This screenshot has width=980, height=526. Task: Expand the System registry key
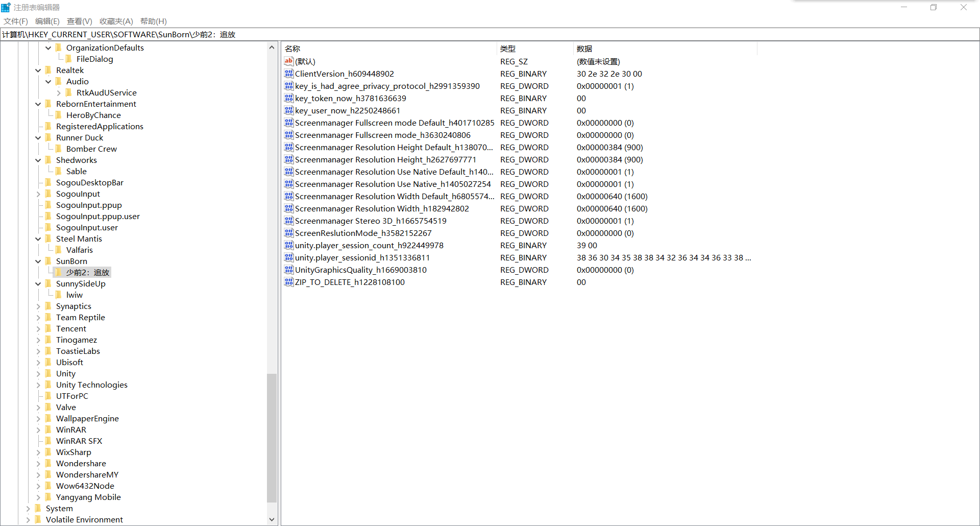(28, 509)
